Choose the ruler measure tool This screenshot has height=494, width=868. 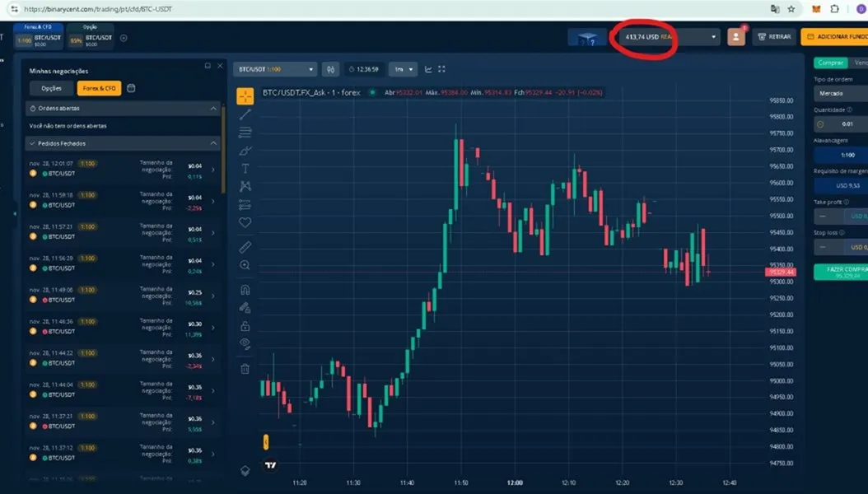tap(245, 247)
